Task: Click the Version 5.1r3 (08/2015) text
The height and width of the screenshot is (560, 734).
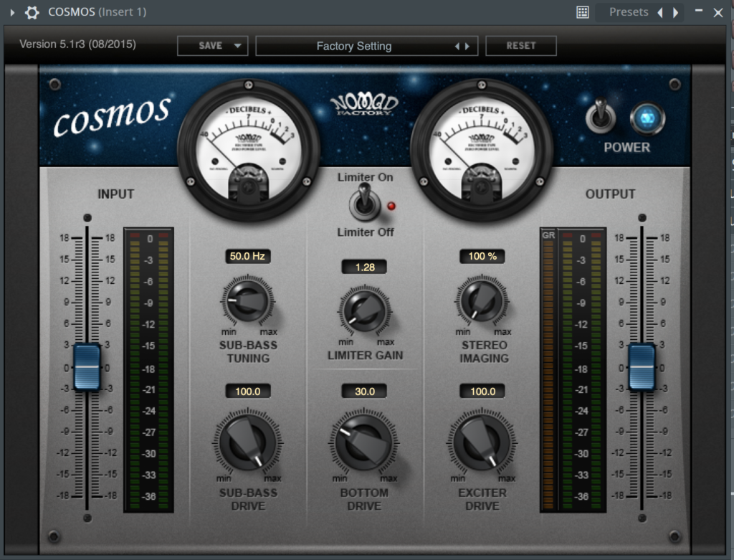Action: click(x=77, y=44)
